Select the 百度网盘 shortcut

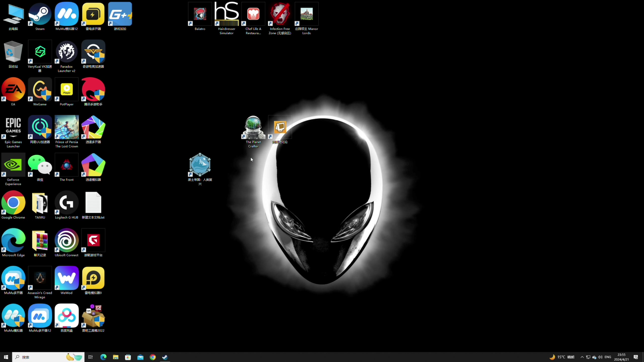(66, 318)
